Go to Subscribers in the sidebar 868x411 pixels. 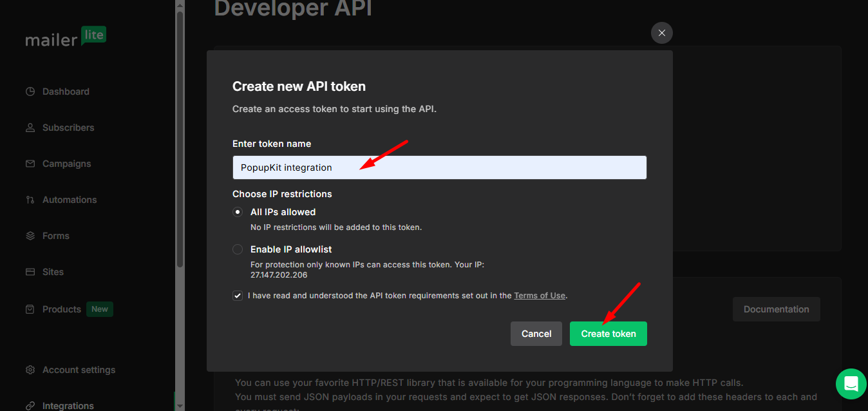[x=68, y=128]
